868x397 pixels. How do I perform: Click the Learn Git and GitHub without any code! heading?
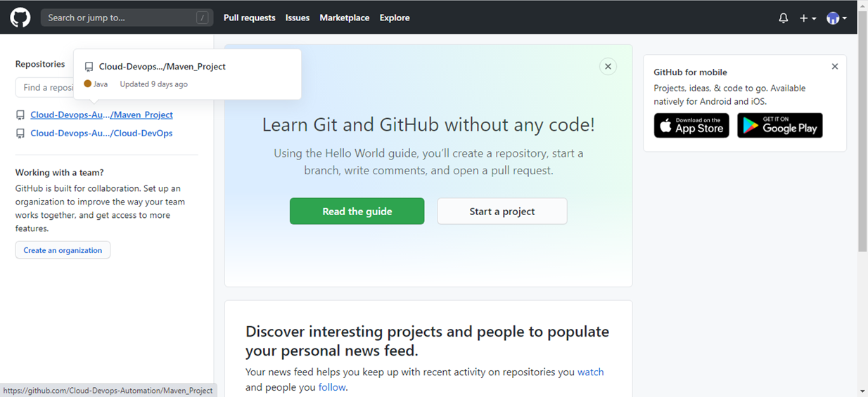click(428, 125)
